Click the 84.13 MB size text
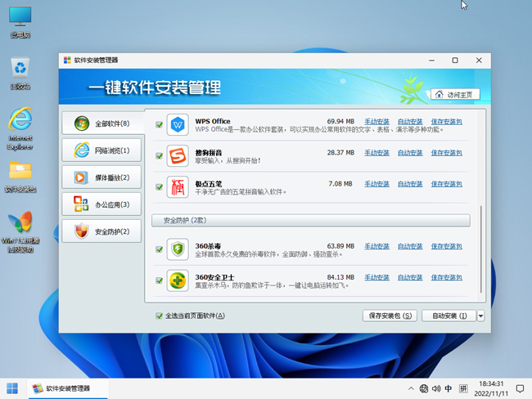This screenshot has width=532, height=399. click(340, 277)
